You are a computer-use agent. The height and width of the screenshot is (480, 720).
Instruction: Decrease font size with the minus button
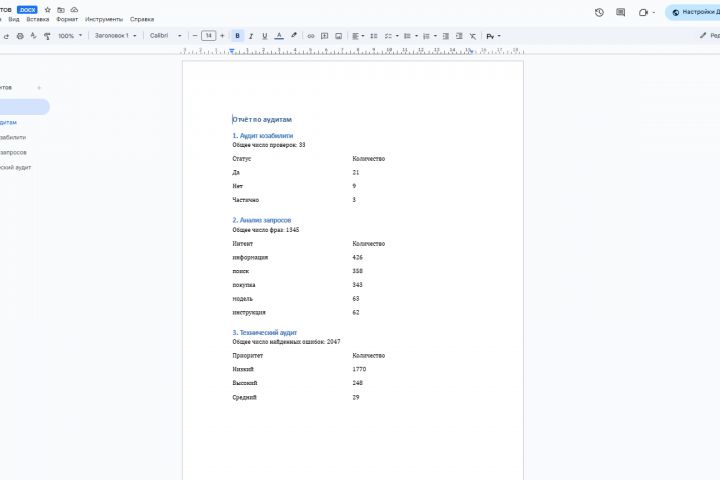[195, 36]
